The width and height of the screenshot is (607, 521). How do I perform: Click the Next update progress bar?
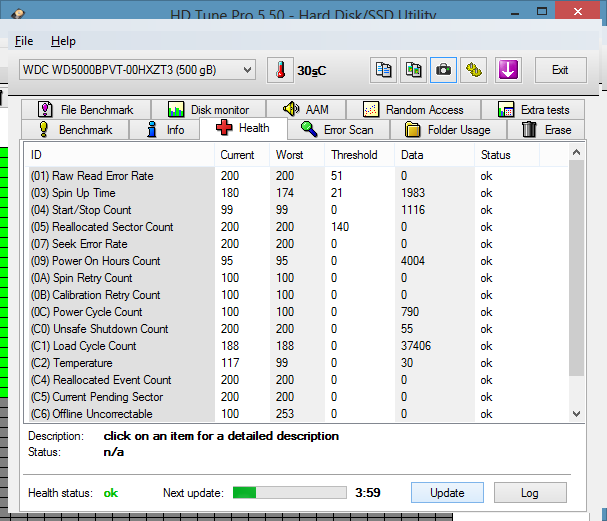pyautogui.click(x=290, y=493)
